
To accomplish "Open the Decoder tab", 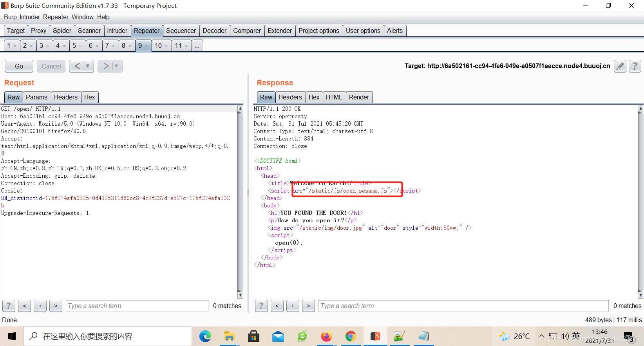I will point(214,31).
